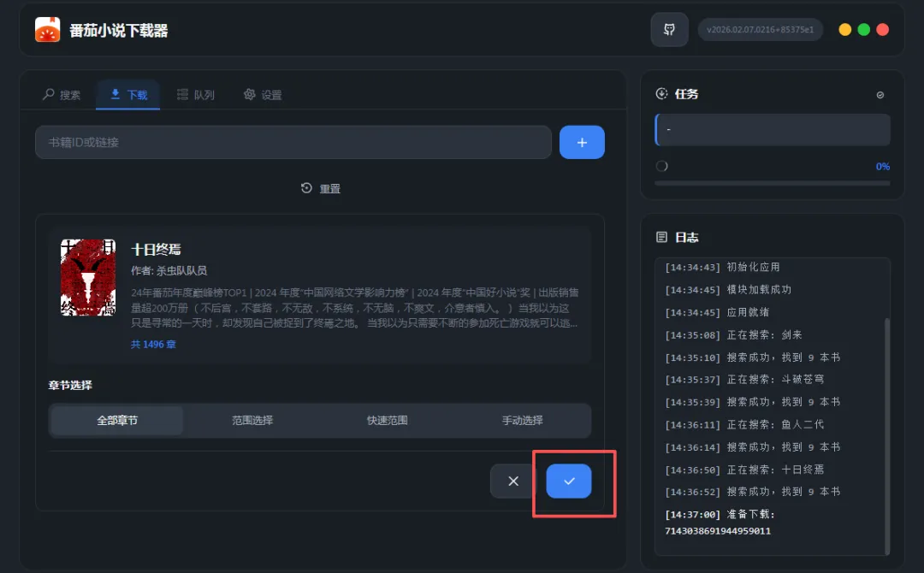
Task: Click the task spinner icon
Action: coord(661,166)
